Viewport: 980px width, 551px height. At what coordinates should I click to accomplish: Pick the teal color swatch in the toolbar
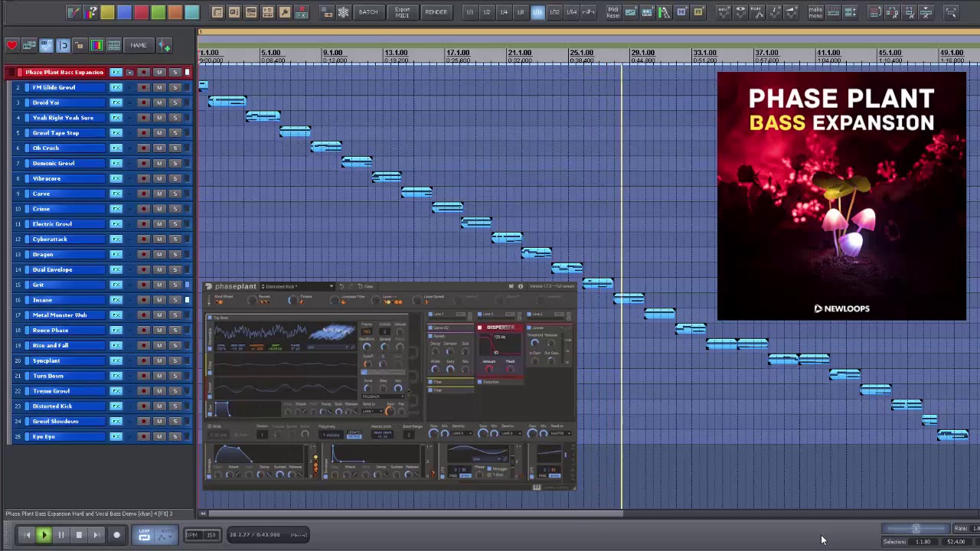point(192,12)
